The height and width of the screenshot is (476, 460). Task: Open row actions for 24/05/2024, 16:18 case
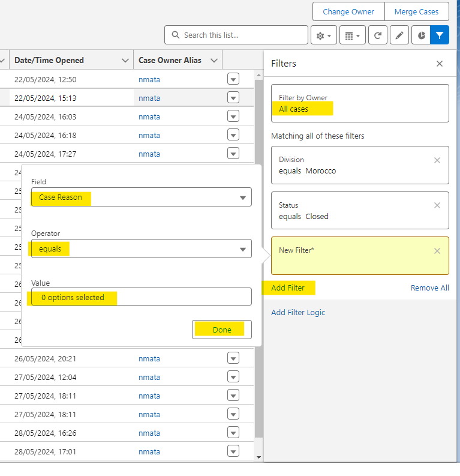[x=233, y=135]
